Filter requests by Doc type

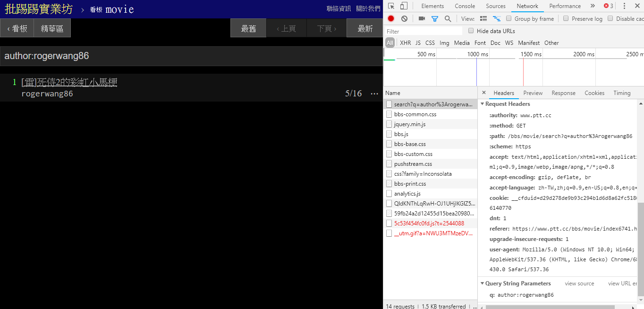[x=495, y=43]
